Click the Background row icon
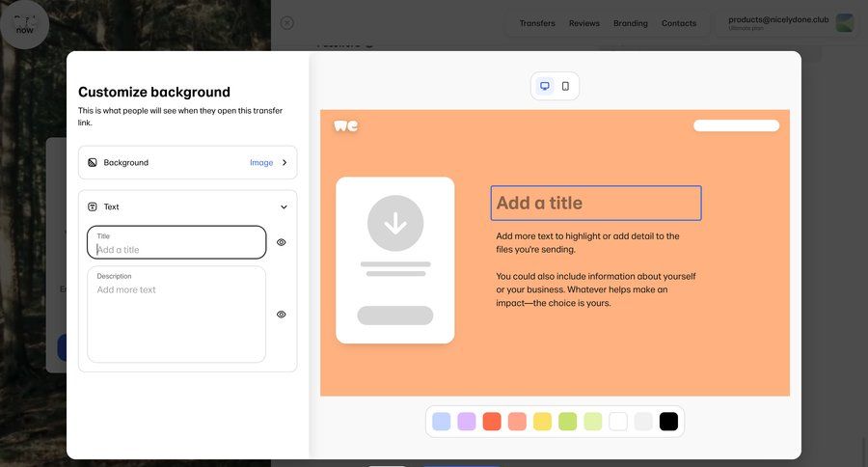Viewport: 868px width, 467px height. coord(93,162)
